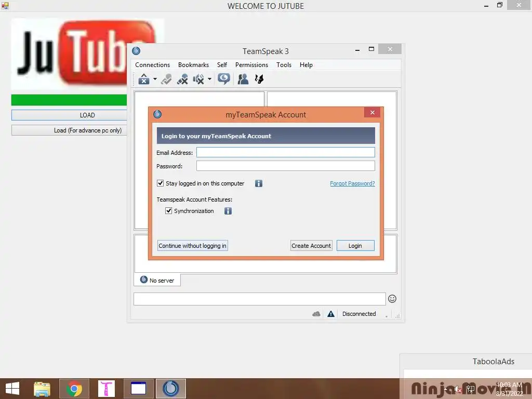Open the Self menu
532x399 pixels.
pos(222,65)
